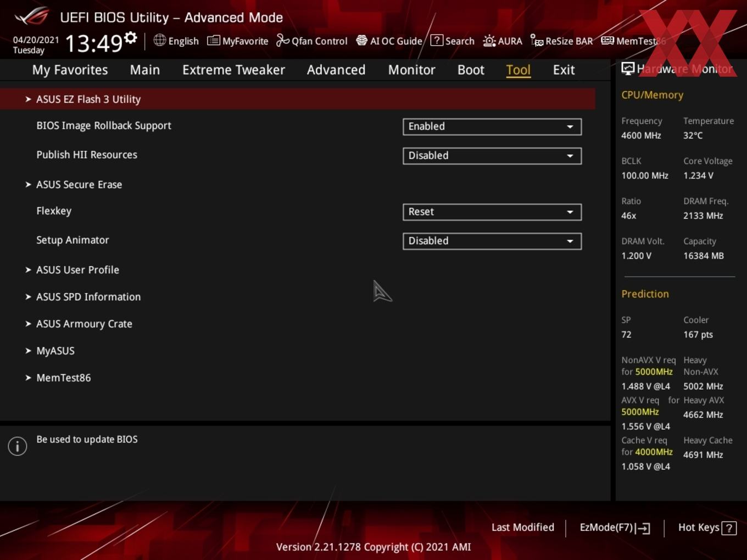
Task: Click the Publish HII Resources label
Action: click(87, 155)
